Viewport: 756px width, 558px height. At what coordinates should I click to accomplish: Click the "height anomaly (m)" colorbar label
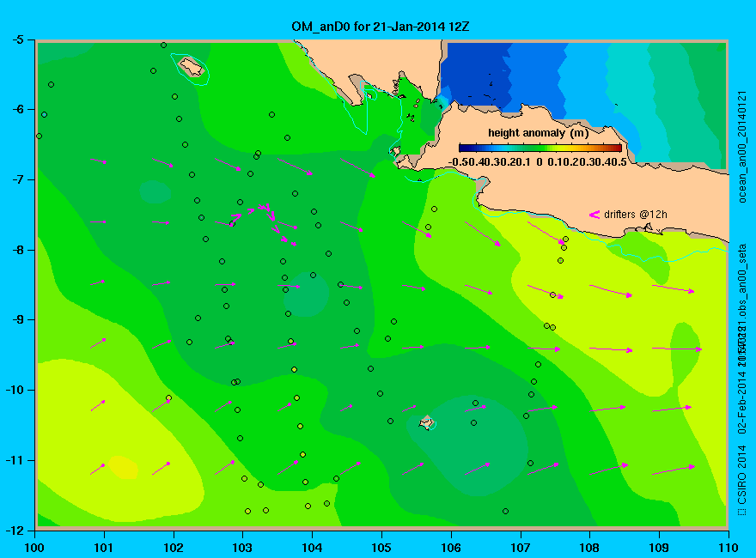pyautogui.click(x=538, y=133)
